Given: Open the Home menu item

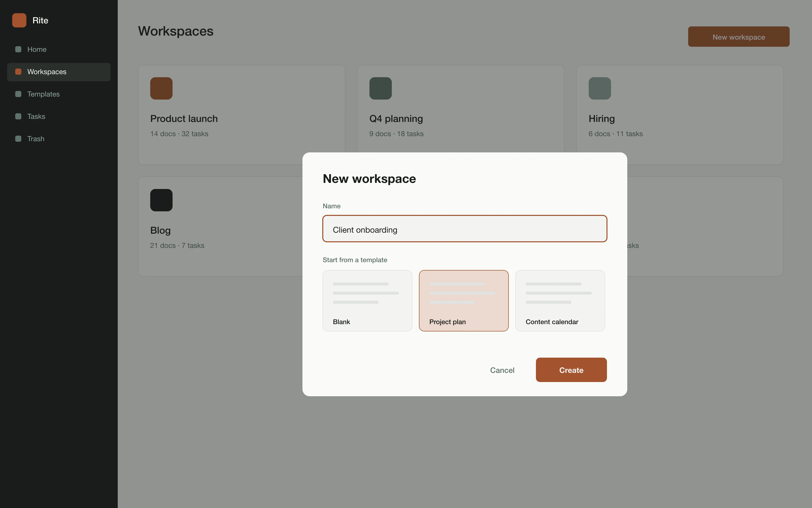Looking at the screenshot, I should coord(59,49).
